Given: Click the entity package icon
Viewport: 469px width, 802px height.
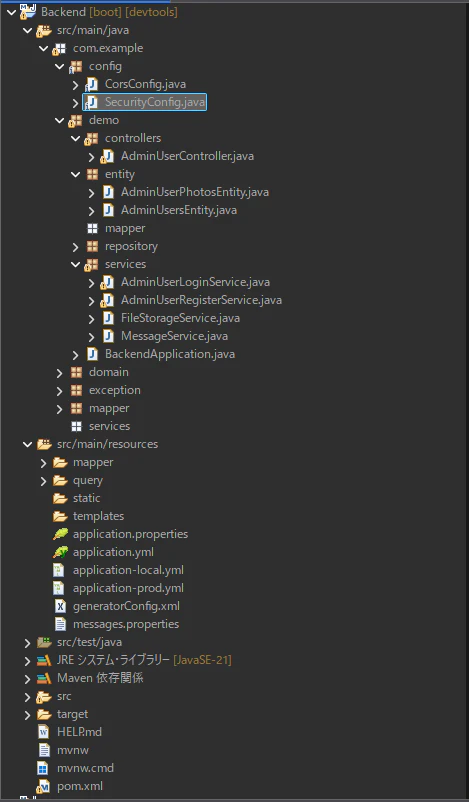Looking at the screenshot, I should point(92,174).
